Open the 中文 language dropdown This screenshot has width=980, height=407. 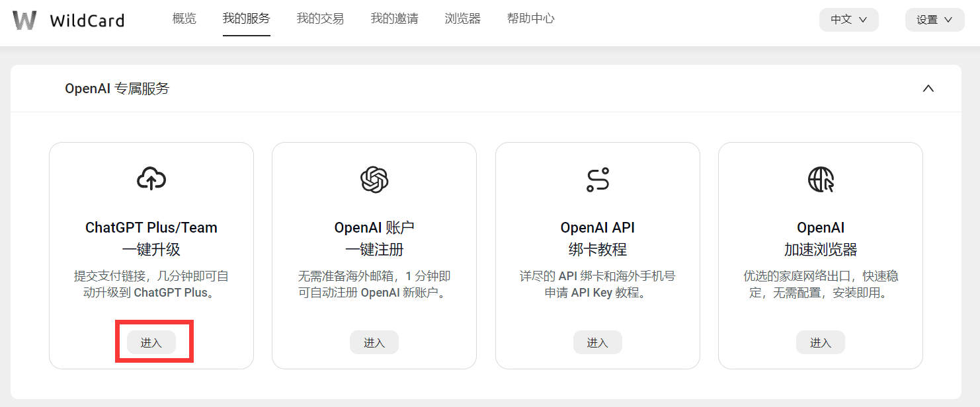tap(849, 20)
